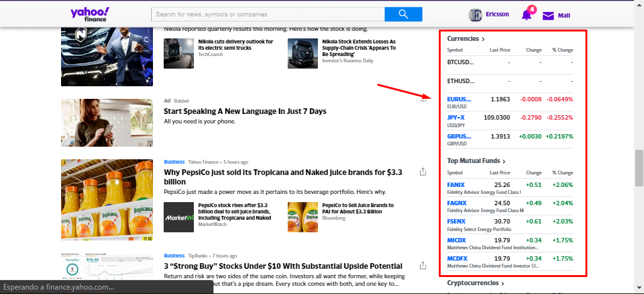Open the FANIX mutual fund link

point(456,185)
